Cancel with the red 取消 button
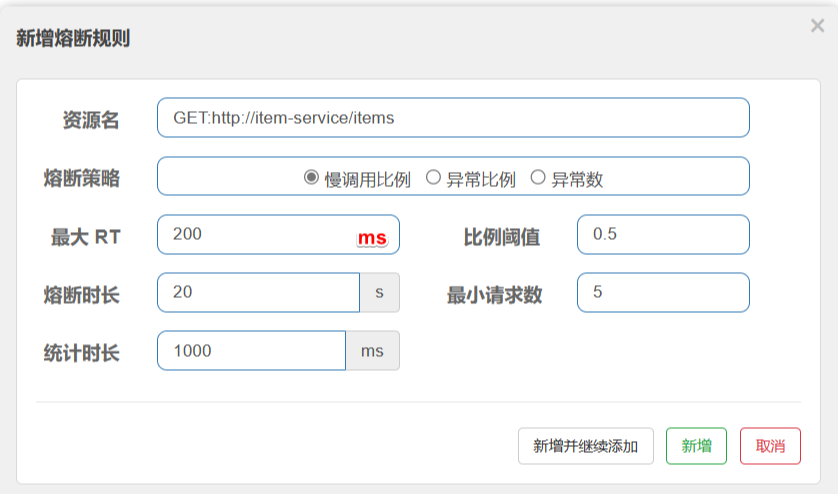 click(x=770, y=446)
